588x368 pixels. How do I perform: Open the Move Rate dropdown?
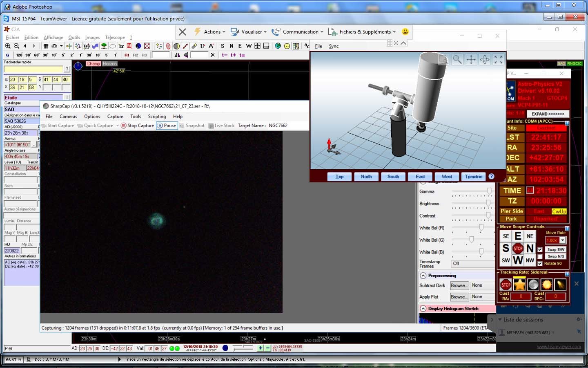tap(563, 240)
